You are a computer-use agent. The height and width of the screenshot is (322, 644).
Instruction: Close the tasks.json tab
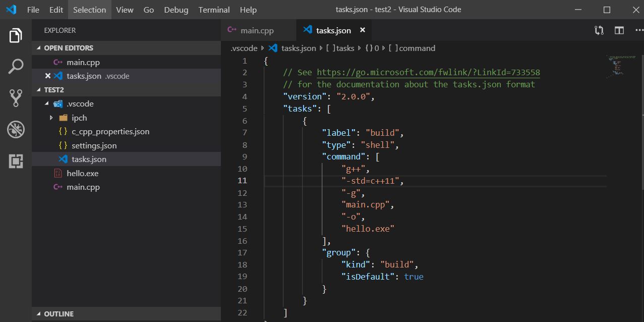point(362,30)
